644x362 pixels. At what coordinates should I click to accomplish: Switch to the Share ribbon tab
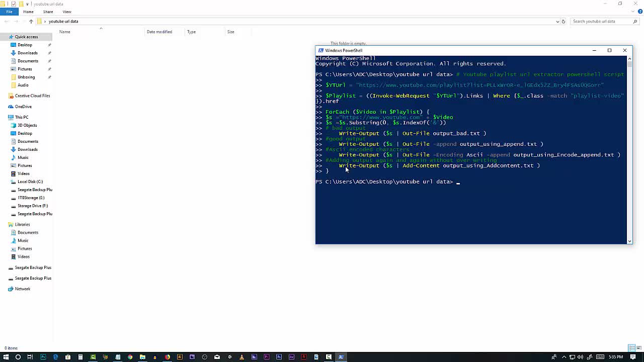[x=48, y=12]
